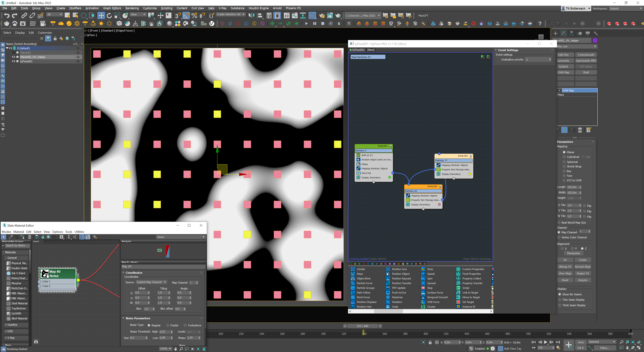Image resolution: width=644 pixels, height=352 pixels.
Task: Click the Pan View hand icon
Action: pos(628,348)
